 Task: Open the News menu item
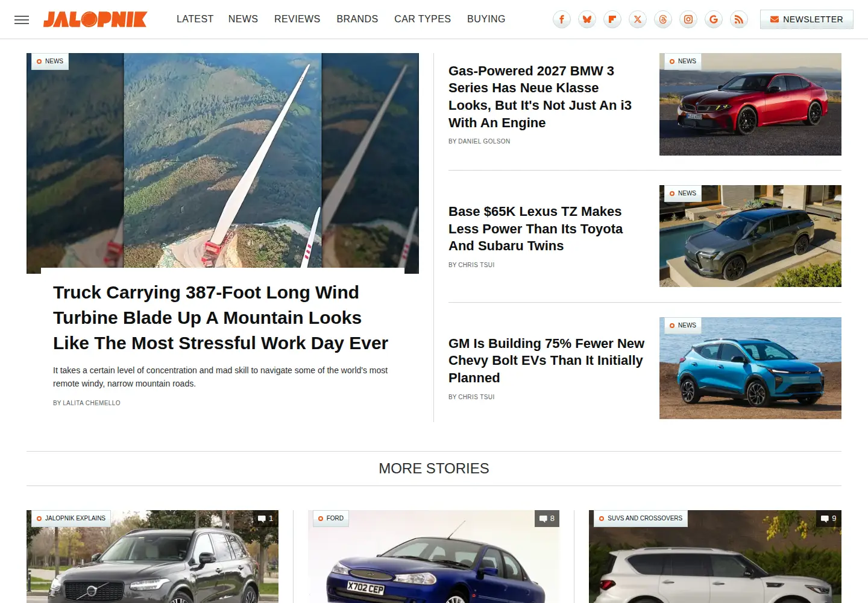pos(243,19)
